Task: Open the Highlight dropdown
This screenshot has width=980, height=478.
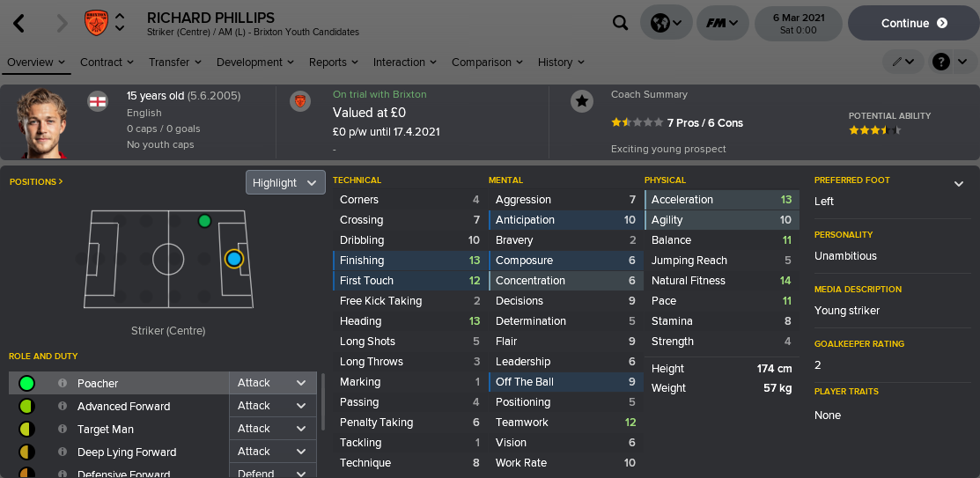Action: coord(285,182)
